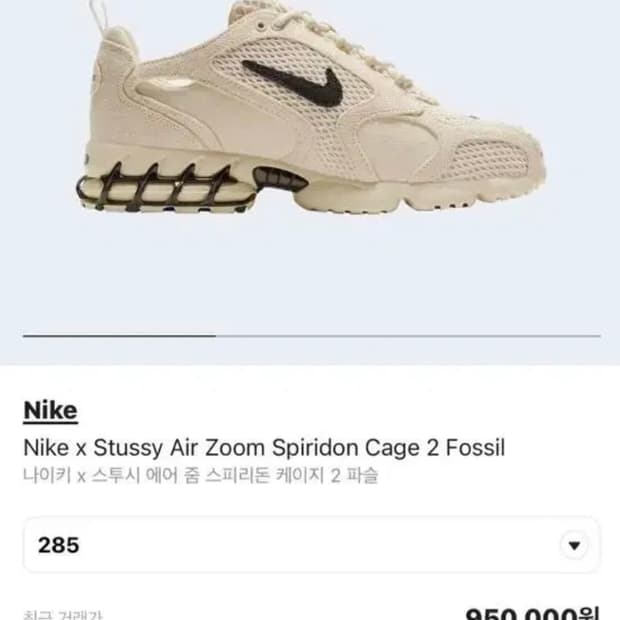
Task: Click the Korean product name subtitle
Action: tap(200, 475)
